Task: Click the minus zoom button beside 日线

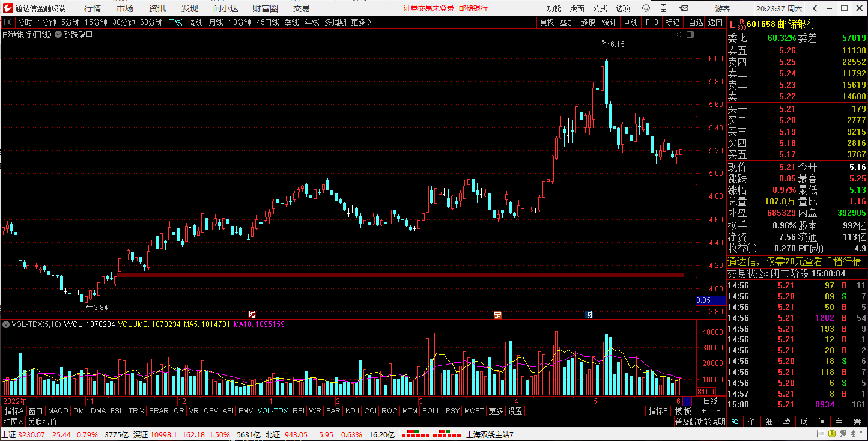Action: [718, 411]
